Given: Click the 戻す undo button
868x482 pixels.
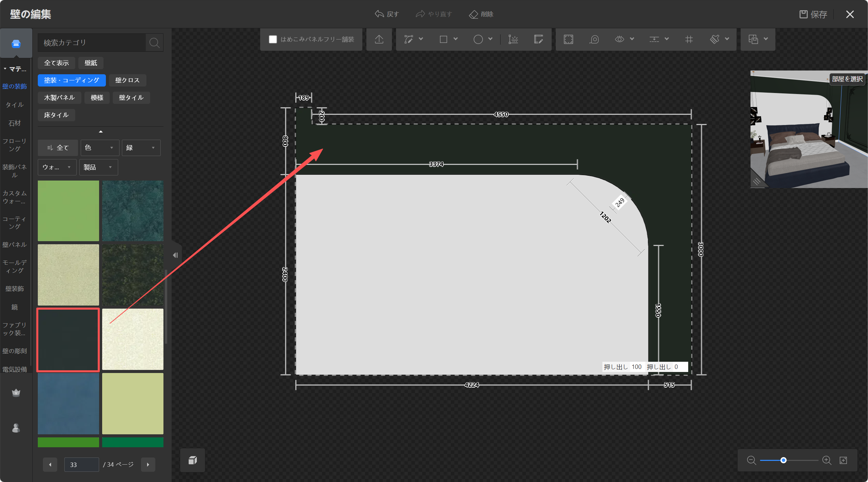Looking at the screenshot, I should (x=387, y=14).
